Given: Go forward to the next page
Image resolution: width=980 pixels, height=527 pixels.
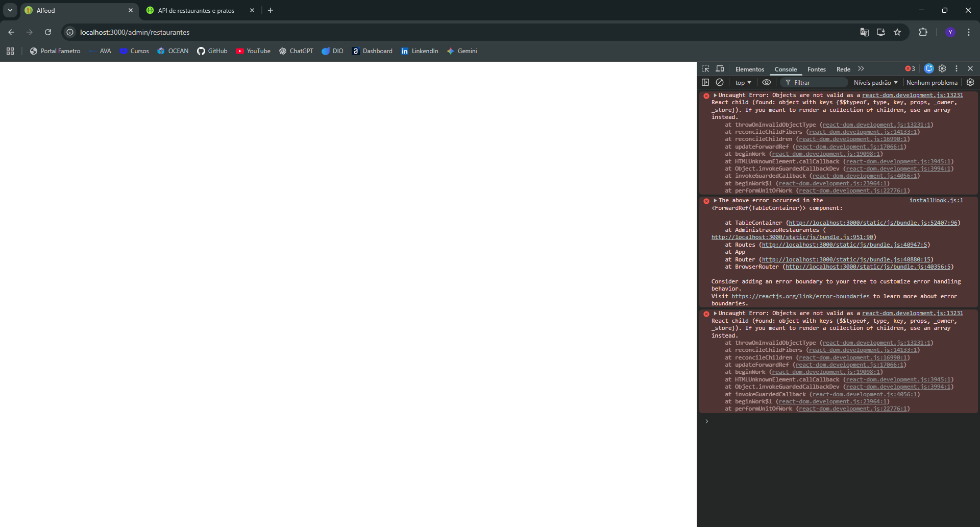Looking at the screenshot, I should (x=30, y=32).
